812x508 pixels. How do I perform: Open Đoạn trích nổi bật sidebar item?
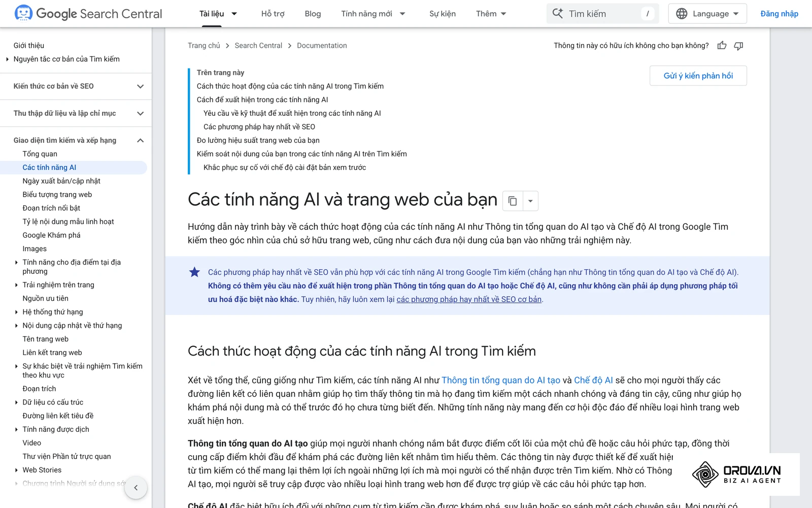click(x=51, y=208)
